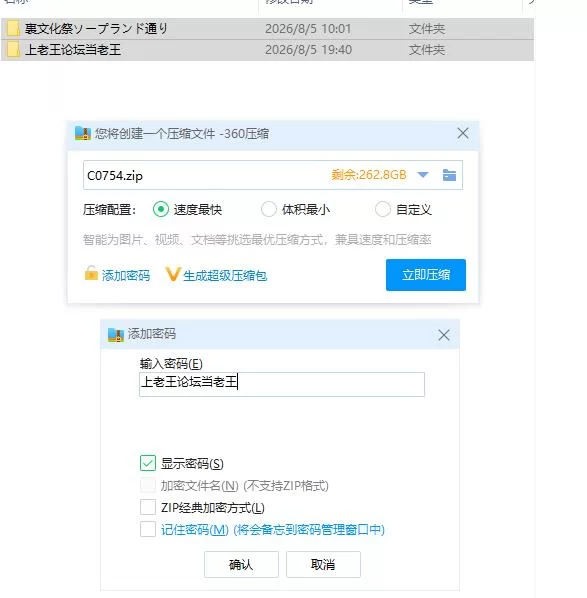This screenshot has width=587, height=598.
Task: Select folder icon of 上老王论坛当老王
Action: point(13,50)
